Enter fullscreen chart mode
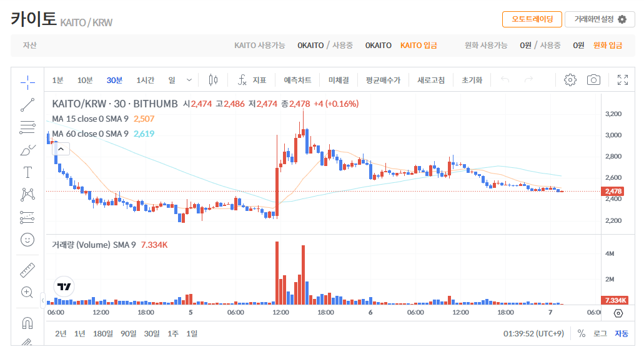This screenshot has height=352, width=644. point(623,80)
